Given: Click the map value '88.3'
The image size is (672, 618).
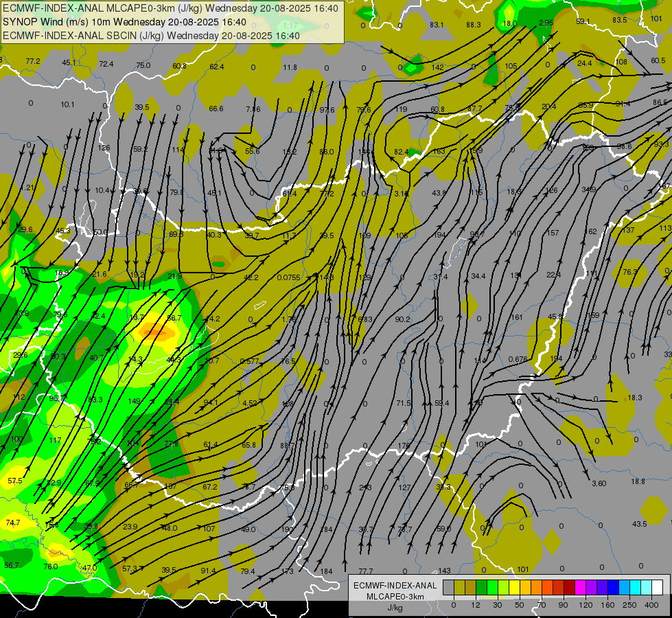Looking at the screenshot, I should (473, 25).
